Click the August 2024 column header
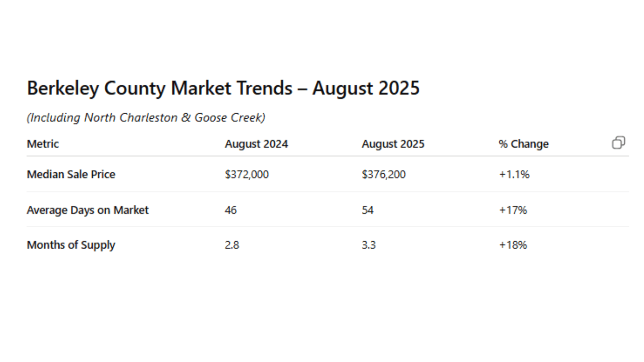Image resolution: width=644 pixels, height=362 pixels. pos(256,144)
